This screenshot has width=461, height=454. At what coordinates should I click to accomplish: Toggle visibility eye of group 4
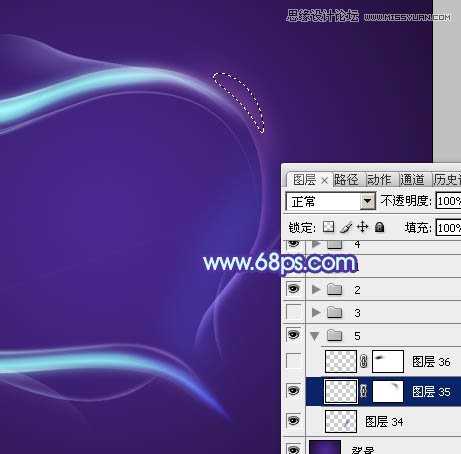293,244
